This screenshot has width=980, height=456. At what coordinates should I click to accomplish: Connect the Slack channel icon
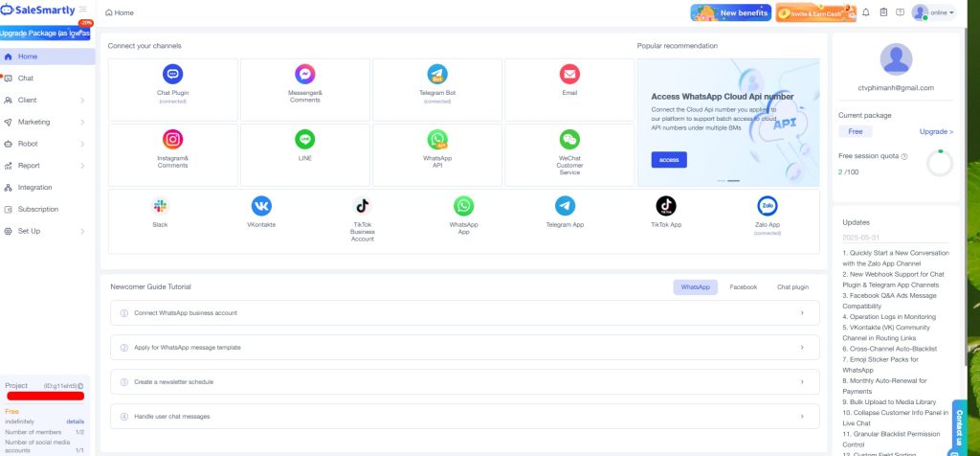tap(160, 206)
